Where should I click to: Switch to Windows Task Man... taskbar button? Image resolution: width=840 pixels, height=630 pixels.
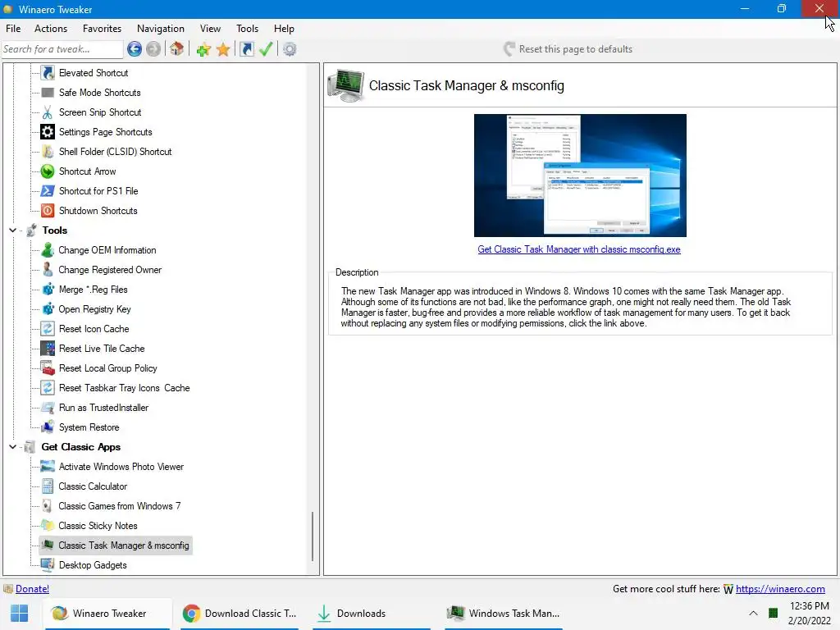coord(504,614)
